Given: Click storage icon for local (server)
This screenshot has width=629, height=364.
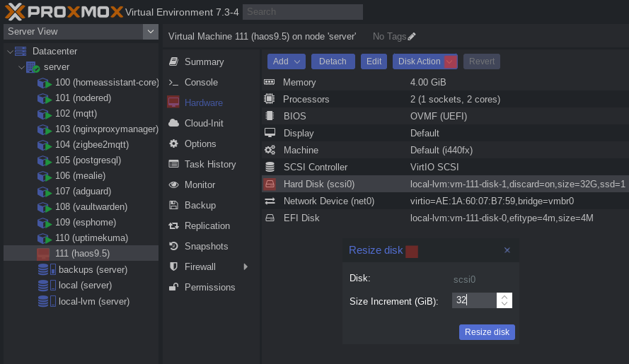Looking at the screenshot, I should [47, 286].
